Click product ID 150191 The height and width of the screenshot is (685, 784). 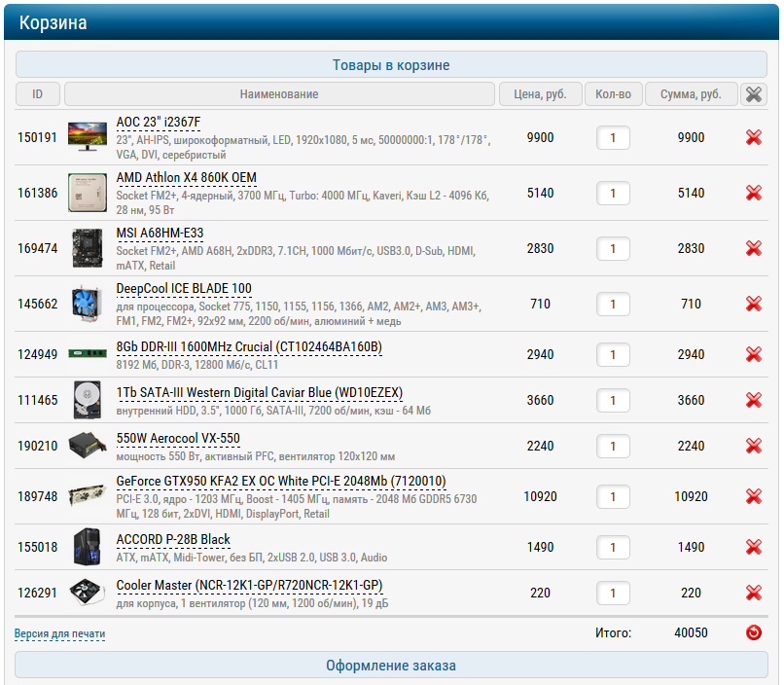[x=38, y=137]
